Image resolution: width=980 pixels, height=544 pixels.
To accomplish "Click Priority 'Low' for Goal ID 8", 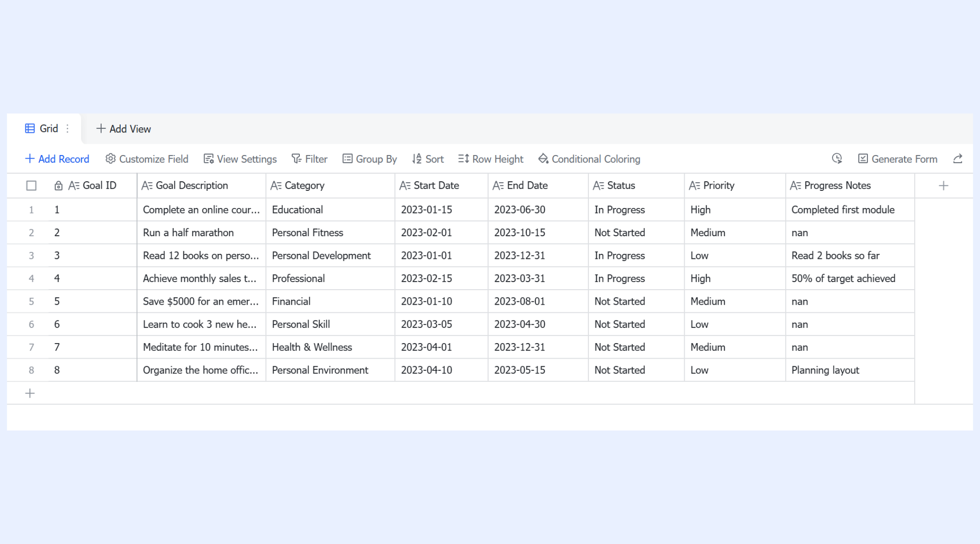I will point(735,370).
